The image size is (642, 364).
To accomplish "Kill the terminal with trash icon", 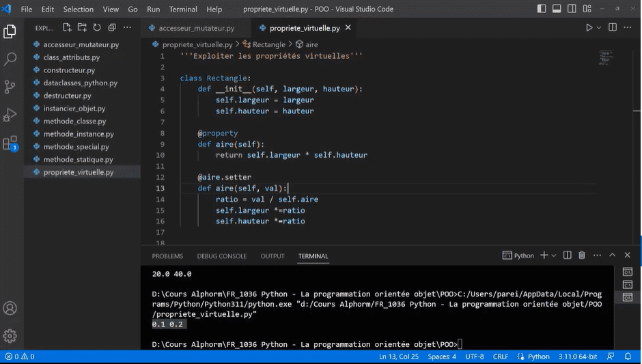I will (582, 255).
